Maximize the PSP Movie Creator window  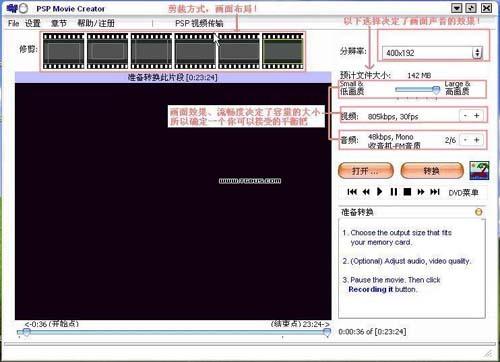tap(471, 8)
